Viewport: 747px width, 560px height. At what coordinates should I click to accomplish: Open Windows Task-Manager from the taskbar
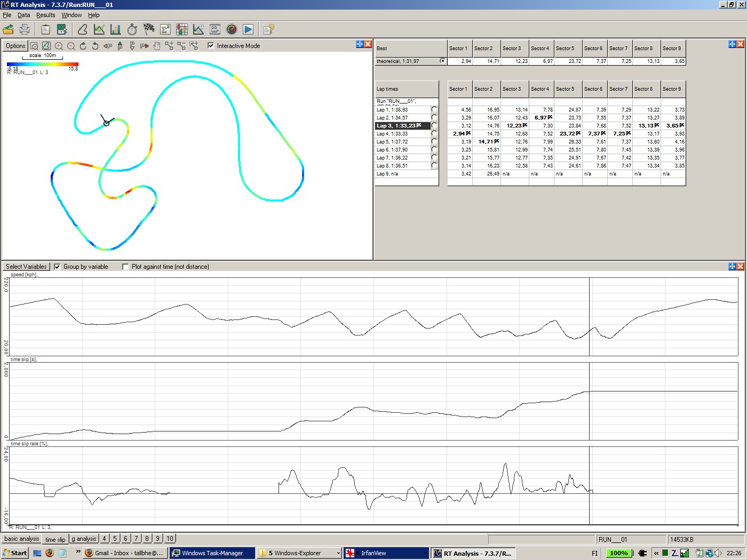pyautogui.click(x=212, y=553)
